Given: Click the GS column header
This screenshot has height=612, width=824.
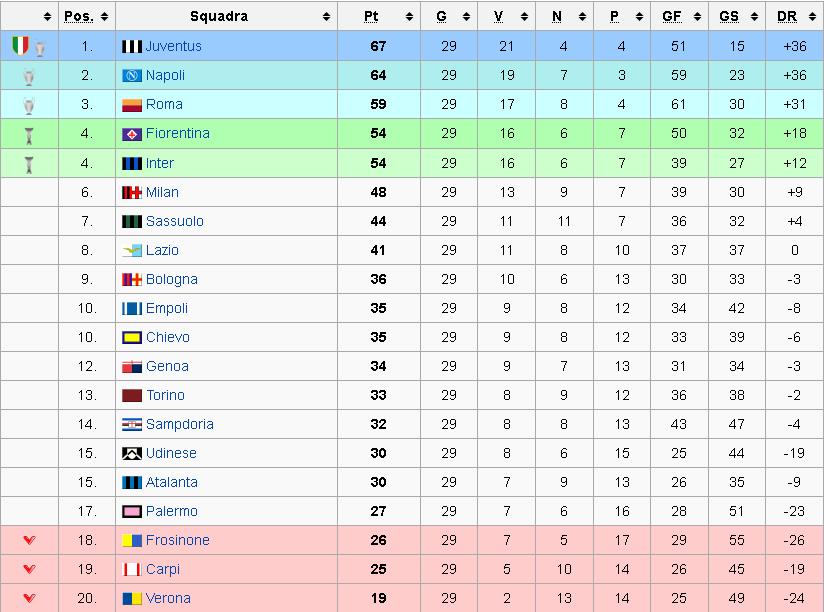Looking at the screenshot, I should [x=729, y=16].
